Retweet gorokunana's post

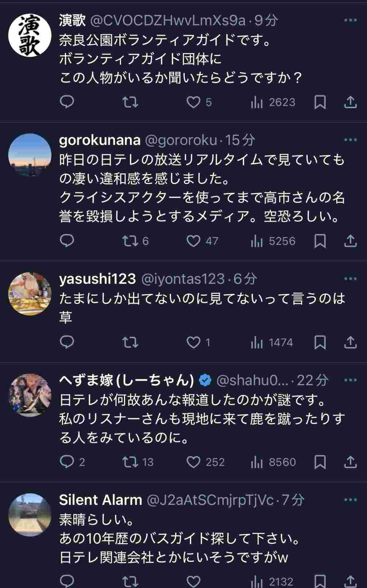130,241
